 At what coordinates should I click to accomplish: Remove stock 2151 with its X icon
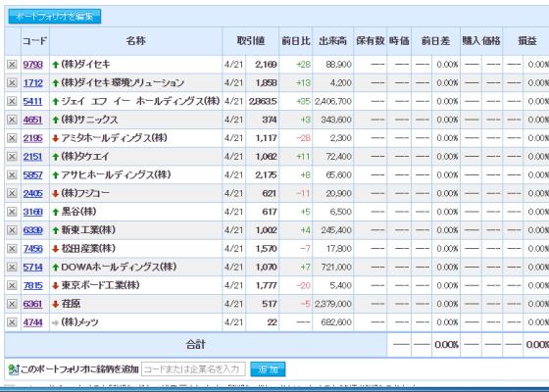tap(12, 157)
